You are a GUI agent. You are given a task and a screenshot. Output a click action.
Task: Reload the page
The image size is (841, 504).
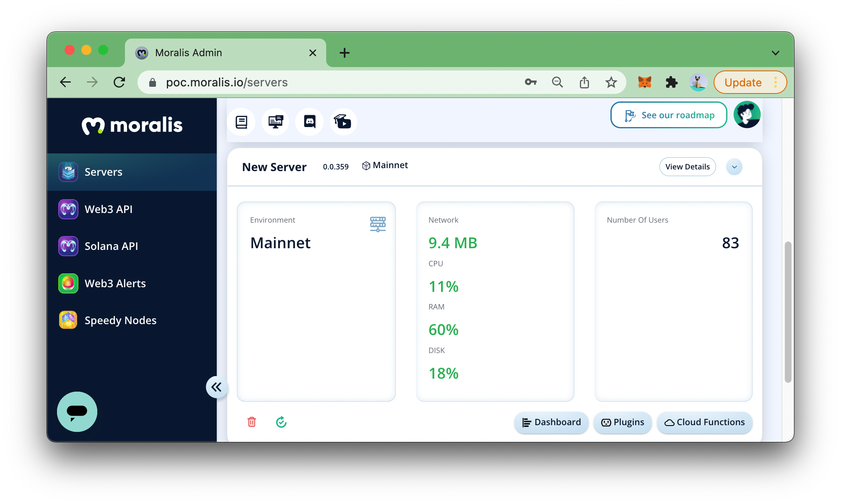[119, 82]
